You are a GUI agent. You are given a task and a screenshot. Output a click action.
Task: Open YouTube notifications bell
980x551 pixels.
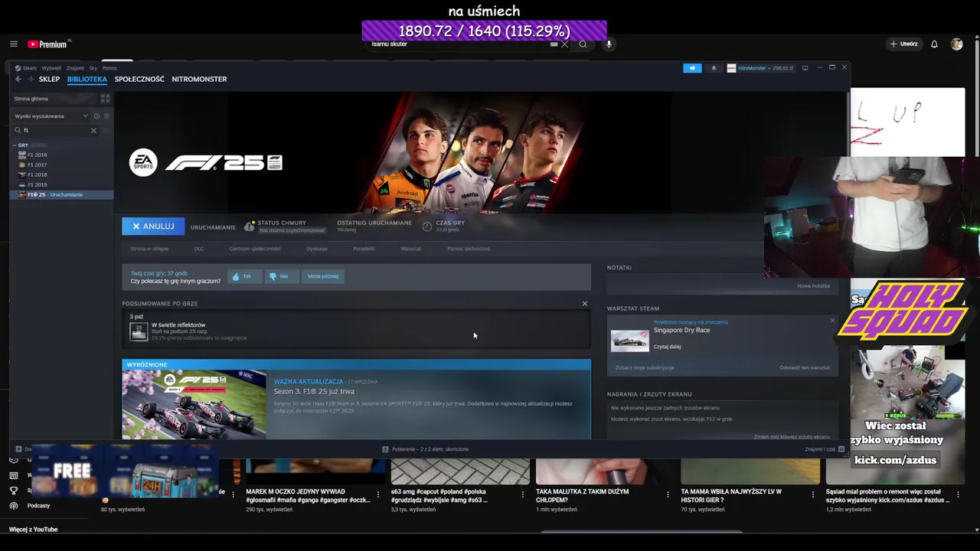(934, 44)
